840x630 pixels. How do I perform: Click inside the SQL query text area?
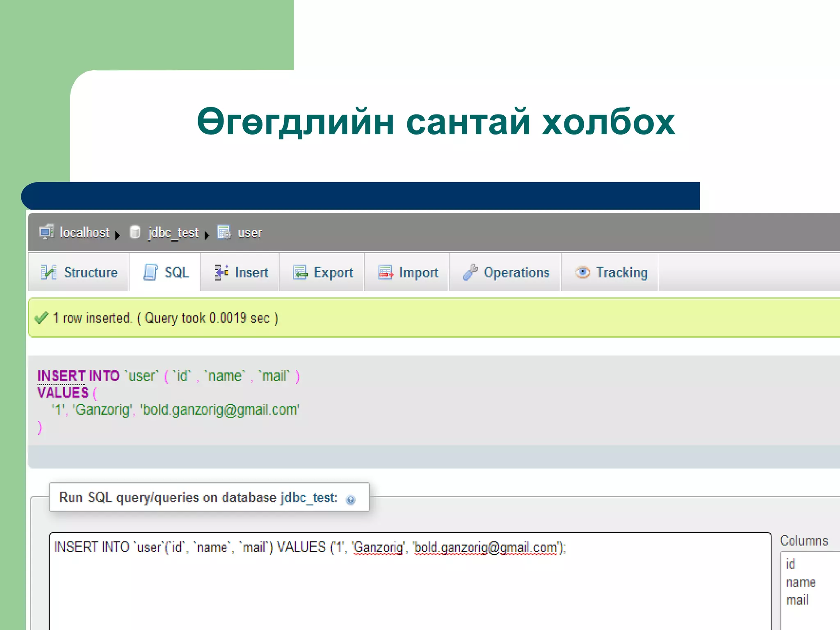tap(410, 581)
